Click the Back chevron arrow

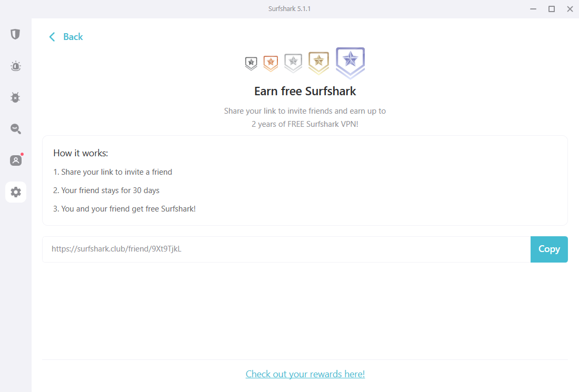coord(52,37)
